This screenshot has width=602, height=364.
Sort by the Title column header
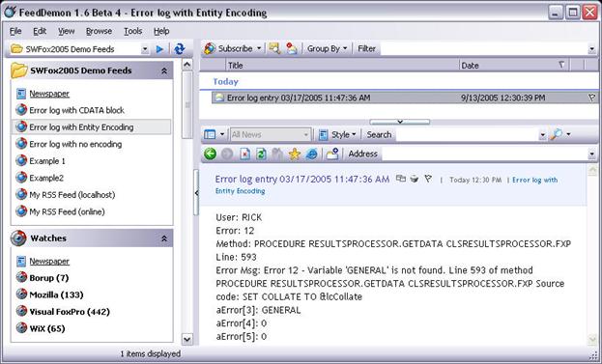click(x=343, y=66)
